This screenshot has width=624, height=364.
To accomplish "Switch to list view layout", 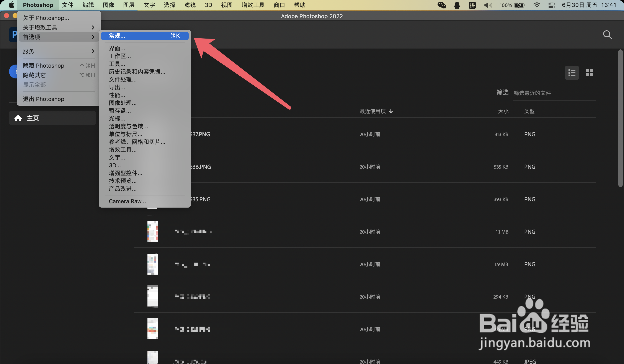I will pos(572,73).
